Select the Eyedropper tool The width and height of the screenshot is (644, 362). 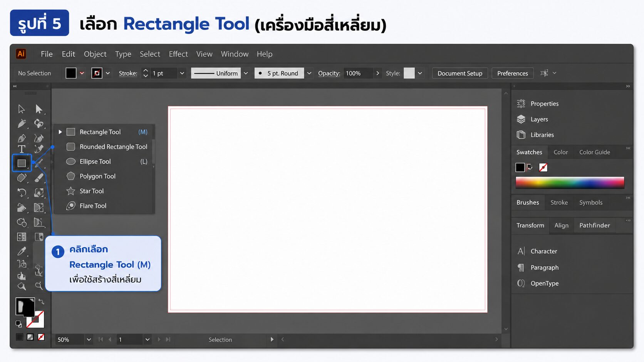22,252
